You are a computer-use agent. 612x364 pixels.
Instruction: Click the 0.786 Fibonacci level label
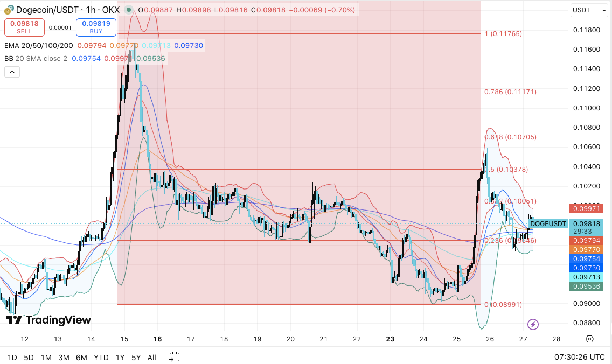click(x=510, y=92)
